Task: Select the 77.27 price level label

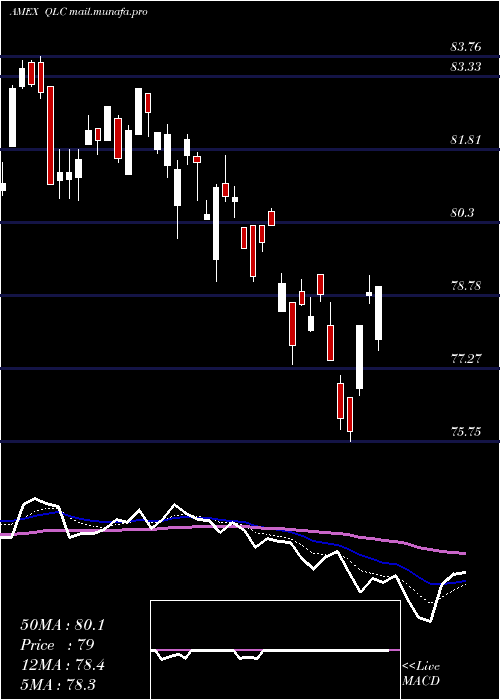Action: point(466,358)
